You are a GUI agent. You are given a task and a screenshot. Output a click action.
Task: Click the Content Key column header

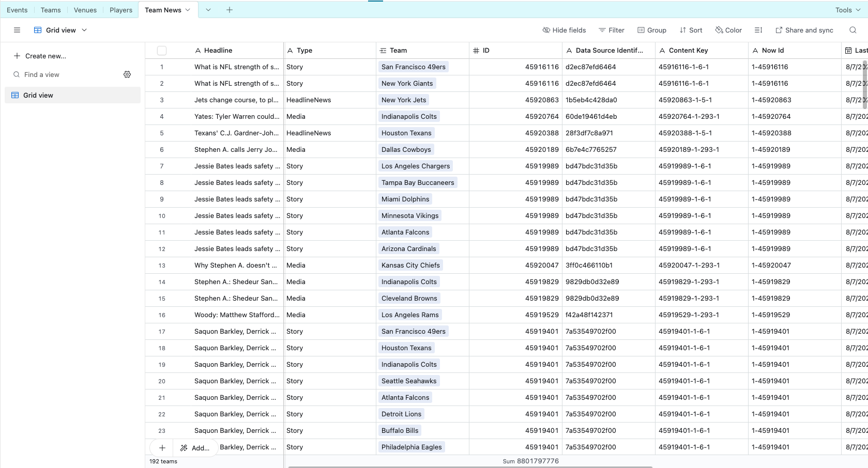[x=702, y=50]
